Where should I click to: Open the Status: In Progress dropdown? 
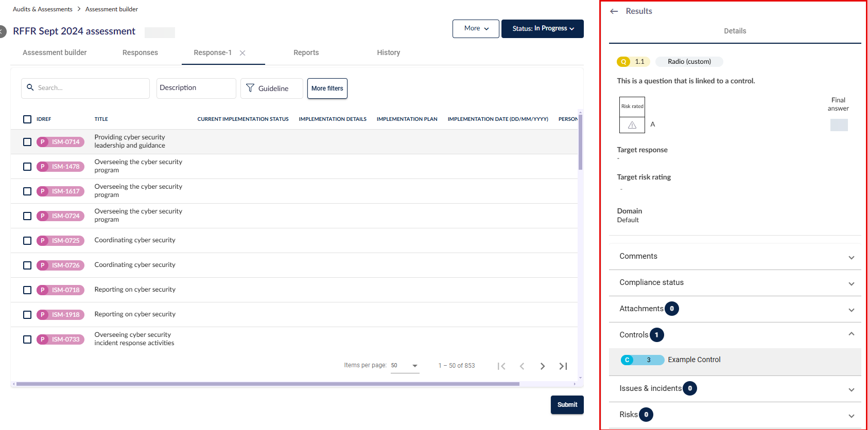542,29
